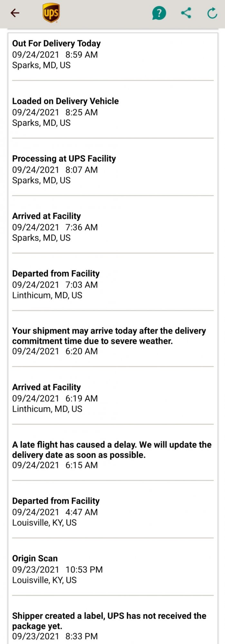Select the Out For Delivery Today entry
The width and height of the screenshot is (225, 644).
coord(56,43)
